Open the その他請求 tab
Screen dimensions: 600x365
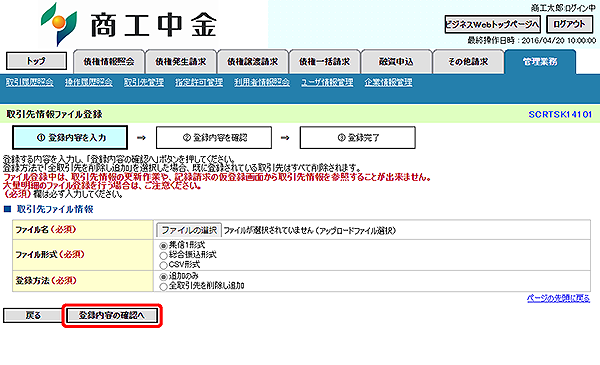[x=468, y=62]
